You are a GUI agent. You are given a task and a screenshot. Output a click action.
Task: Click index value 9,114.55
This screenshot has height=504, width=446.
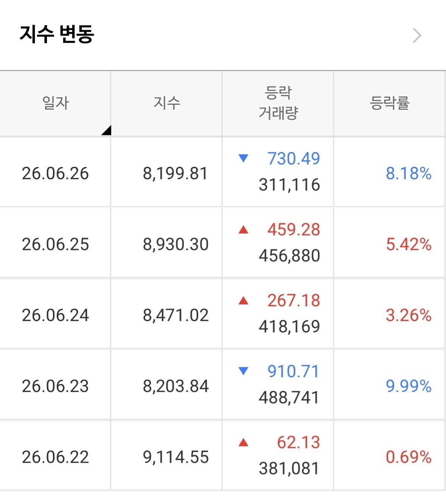(176, 457)
